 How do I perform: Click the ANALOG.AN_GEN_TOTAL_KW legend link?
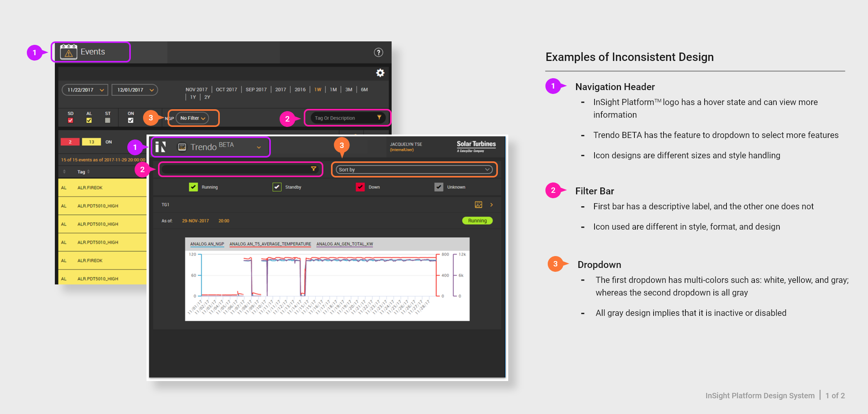(x=344, y=244)
